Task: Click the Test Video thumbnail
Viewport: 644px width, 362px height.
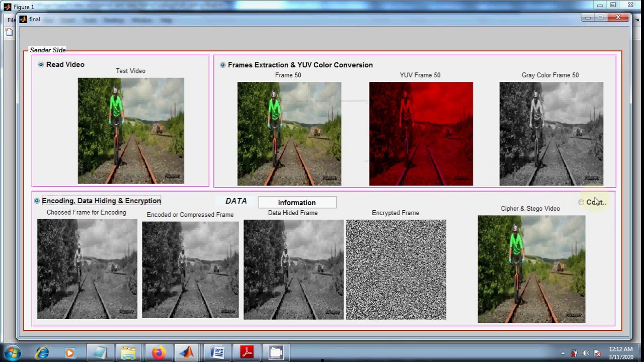Action: pos(131,131)
